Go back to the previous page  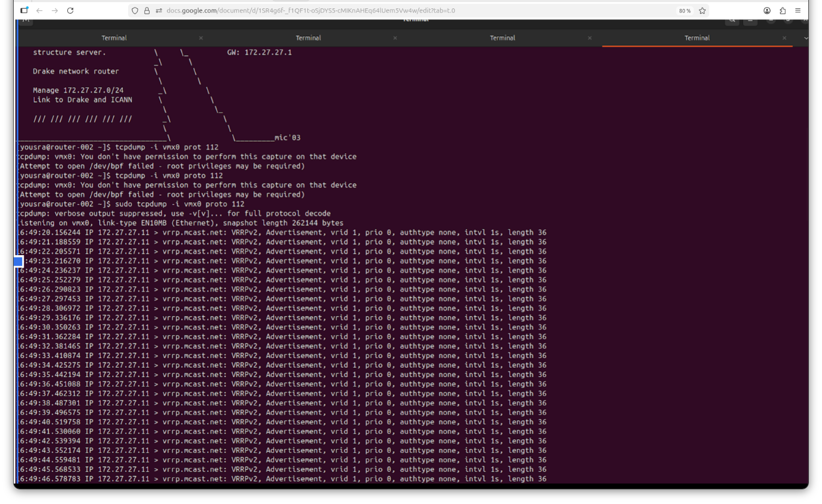tap(39, 10)
